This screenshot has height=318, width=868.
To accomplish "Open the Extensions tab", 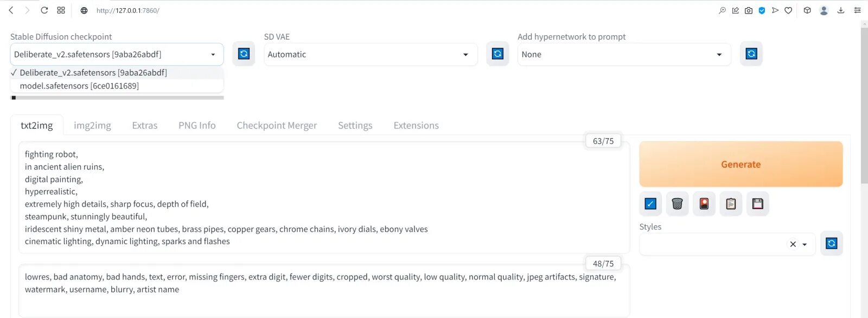I will pos(416,125).
